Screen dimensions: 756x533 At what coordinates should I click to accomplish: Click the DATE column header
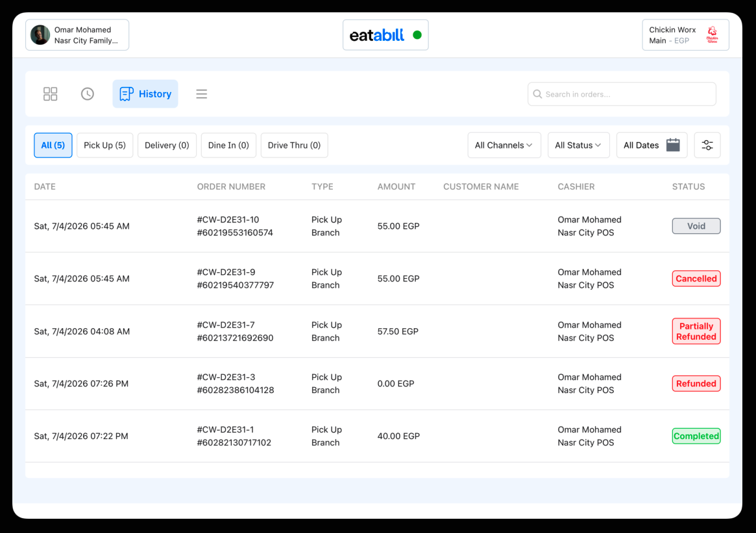point(45,187)
